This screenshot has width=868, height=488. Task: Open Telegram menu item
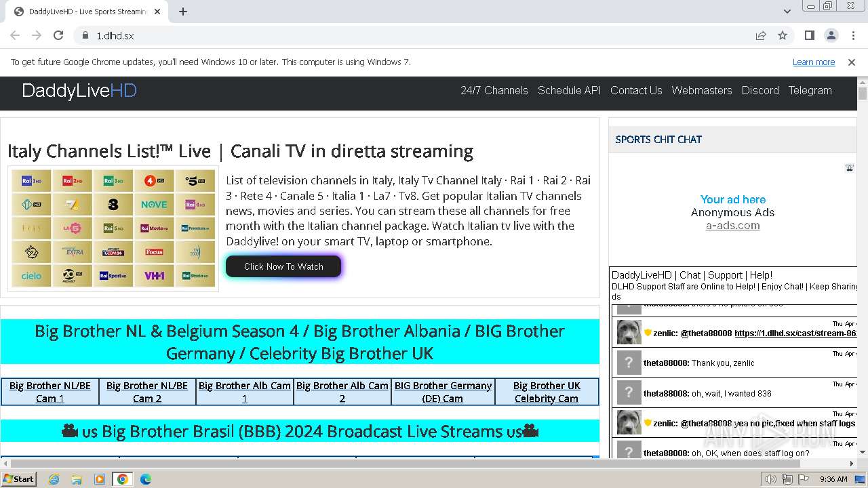click(x=810, y=91)
